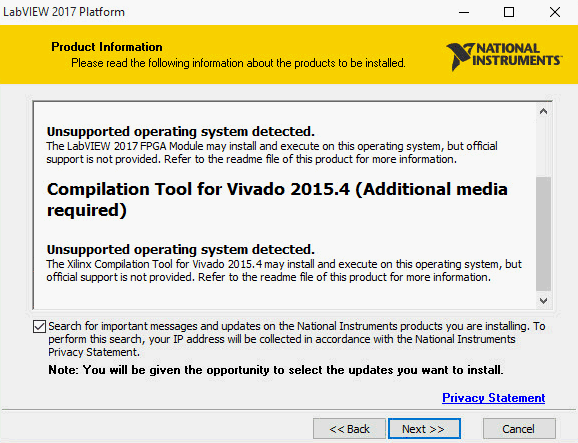Click the LabVIEW 2017 FPGA Module warning paragraph

tap(272, 153)
